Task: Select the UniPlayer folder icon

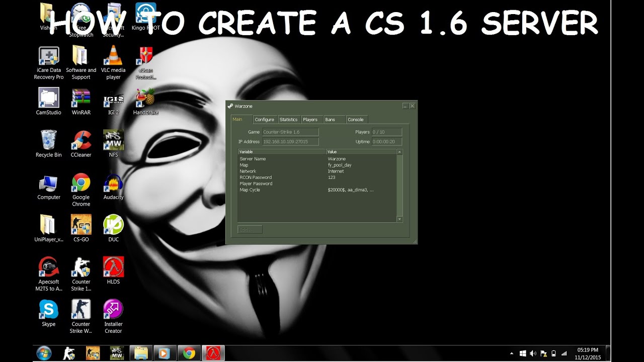Action: tap(49, 229)
